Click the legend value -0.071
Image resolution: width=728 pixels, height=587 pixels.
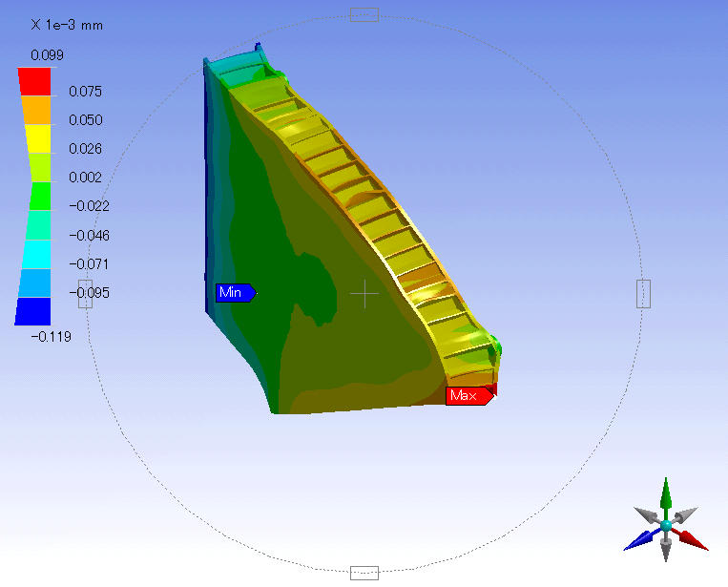point(89,264)
